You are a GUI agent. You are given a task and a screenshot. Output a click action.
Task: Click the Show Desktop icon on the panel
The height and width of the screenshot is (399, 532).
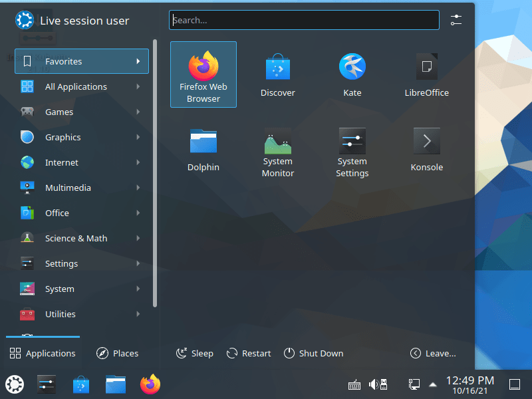(514, 384)
